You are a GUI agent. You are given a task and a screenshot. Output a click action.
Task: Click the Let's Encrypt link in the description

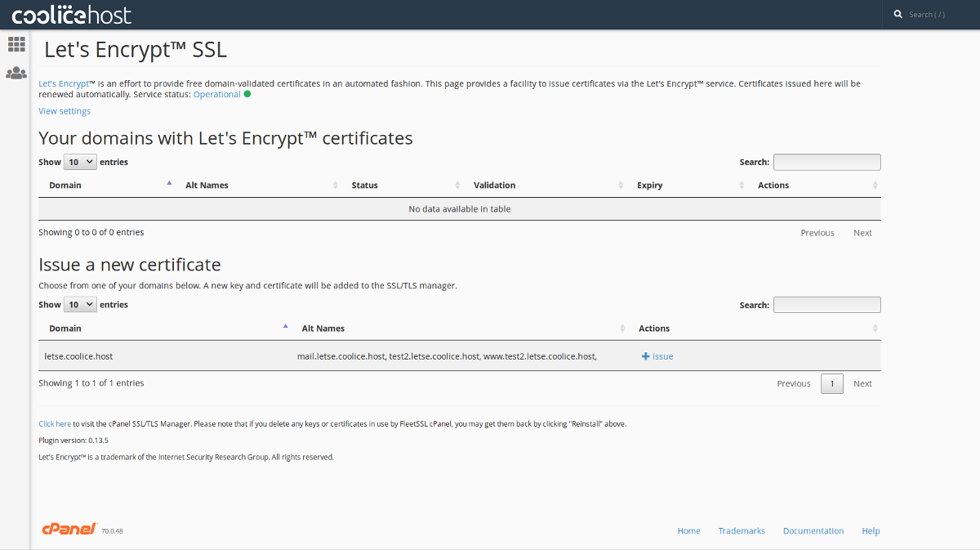63,83
